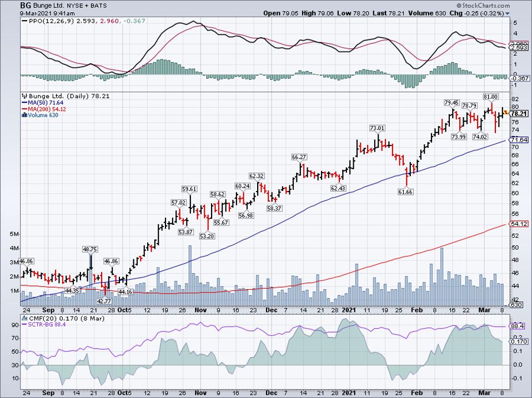The image size is (532, 398).
Task: Select the BG ticker symbol in the header
Action: [x=26, y=6]
